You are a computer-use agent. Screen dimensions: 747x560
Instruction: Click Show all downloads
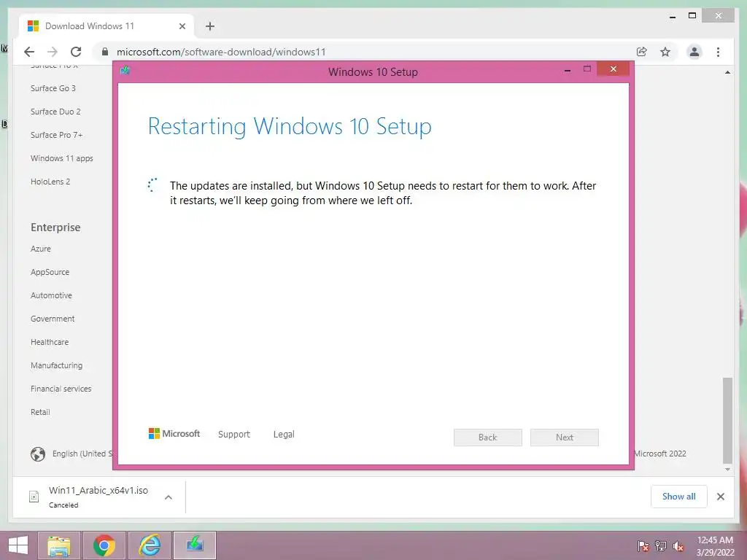coord(678,496)
